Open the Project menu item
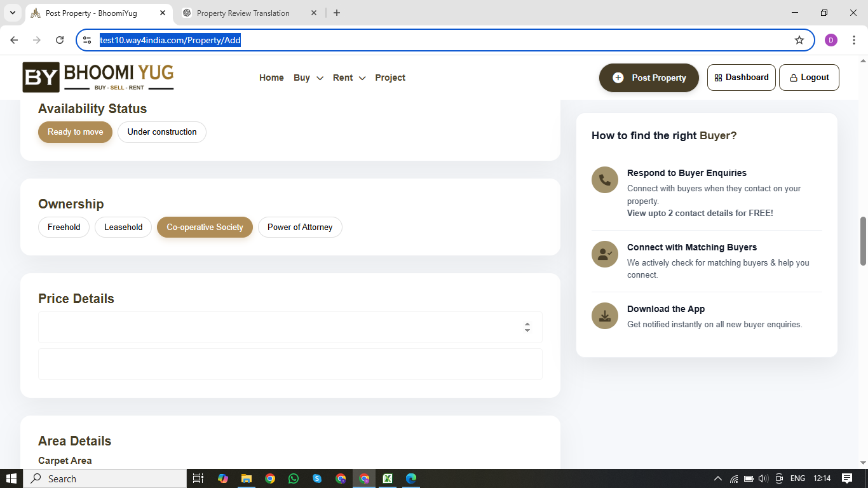Viewport: 868px width, 488px height. tap(390, 78)
